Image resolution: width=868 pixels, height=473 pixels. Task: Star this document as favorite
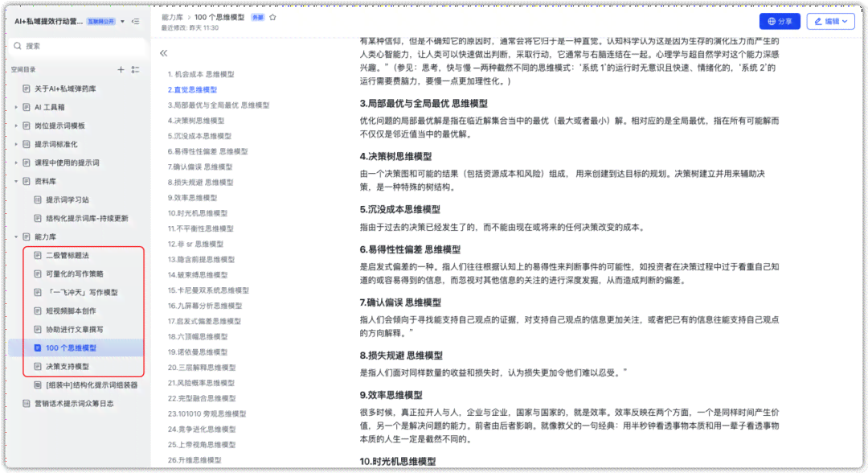pos(273,18)
